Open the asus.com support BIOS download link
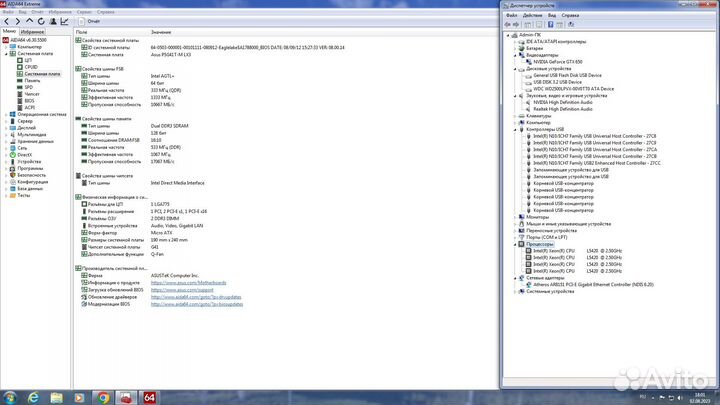This screenshot has width=720, height=405. (182, 290)
